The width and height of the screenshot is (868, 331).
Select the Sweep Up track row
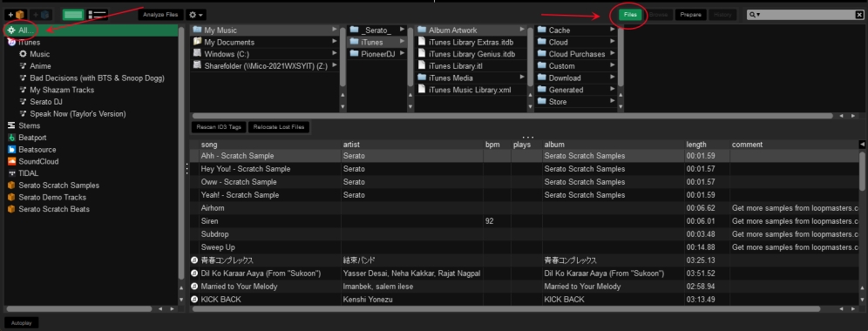click(525, 247)
